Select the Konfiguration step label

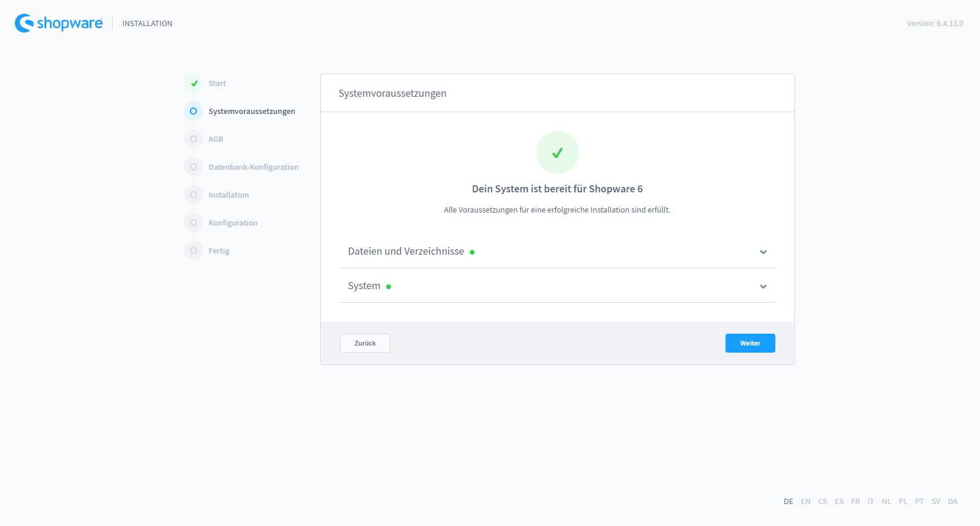click(233, 223)
